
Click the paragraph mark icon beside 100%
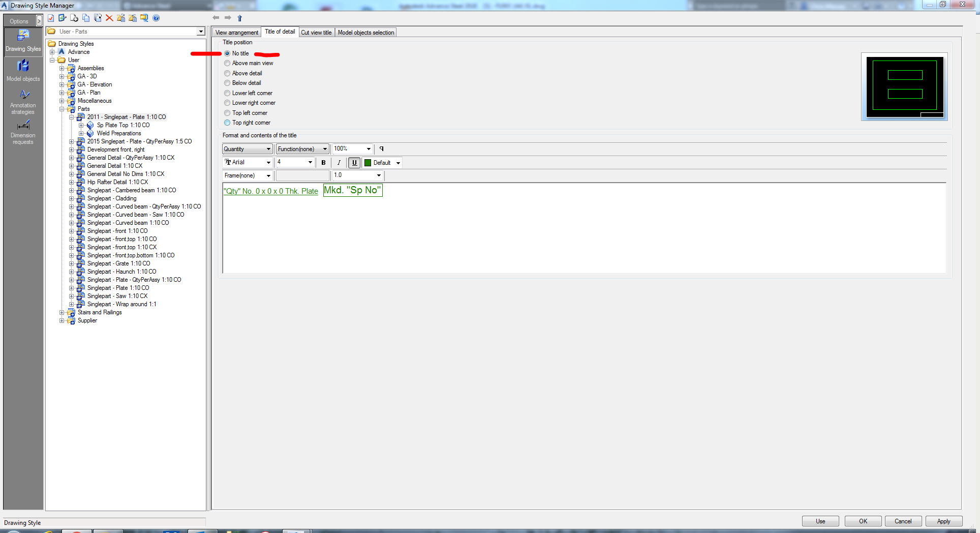tap(381, 149)
